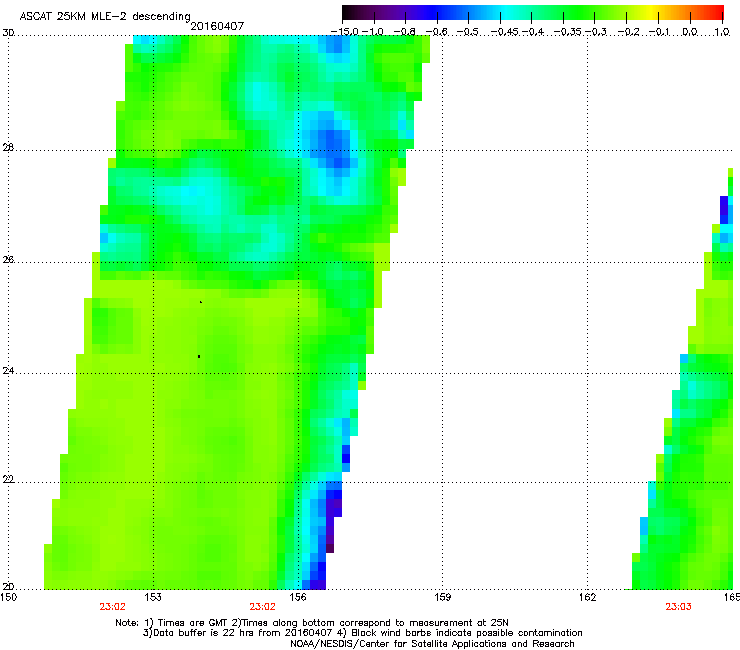The width and height of the screenshot is (740, 650).
Task: Click the color bar label "-0.3"
Action: (x=596, y=32)
